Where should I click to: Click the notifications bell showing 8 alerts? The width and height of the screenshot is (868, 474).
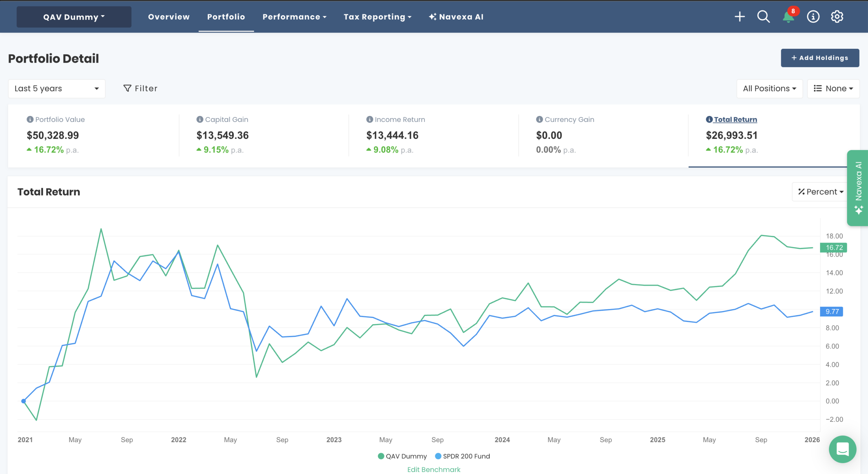(788, 16)
